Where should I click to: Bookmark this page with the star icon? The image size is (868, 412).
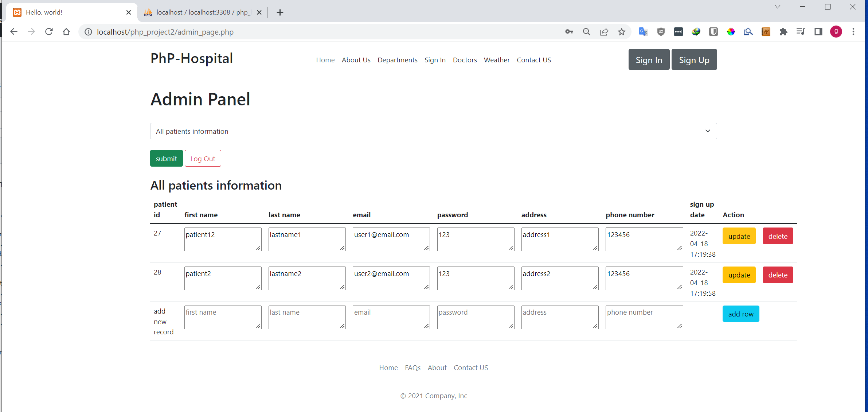622,32
